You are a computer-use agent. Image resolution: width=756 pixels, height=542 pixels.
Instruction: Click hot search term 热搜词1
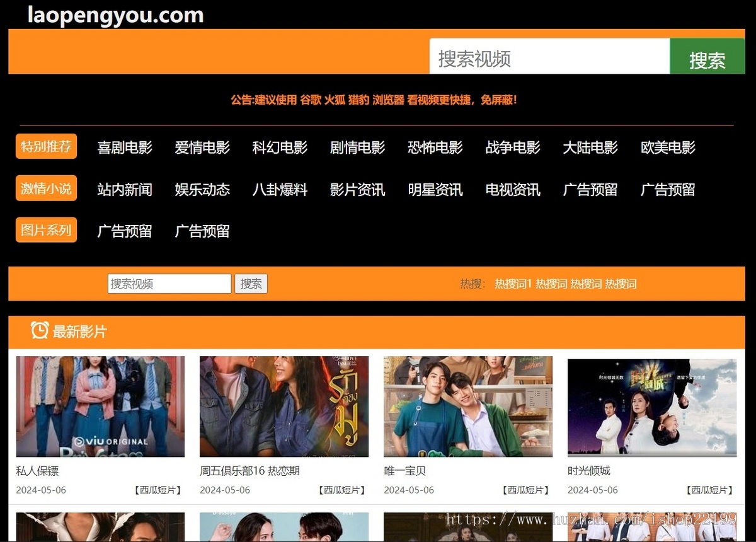click(513, 284)
